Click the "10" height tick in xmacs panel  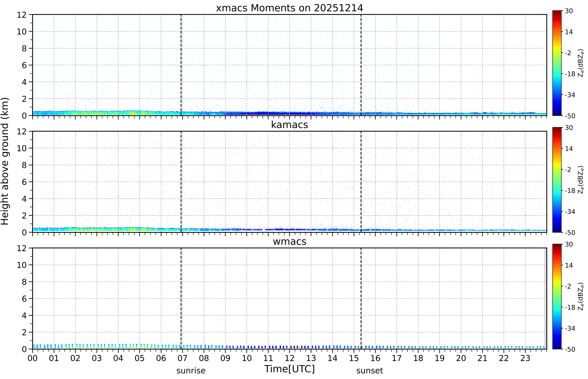click(x=22, y=32)
